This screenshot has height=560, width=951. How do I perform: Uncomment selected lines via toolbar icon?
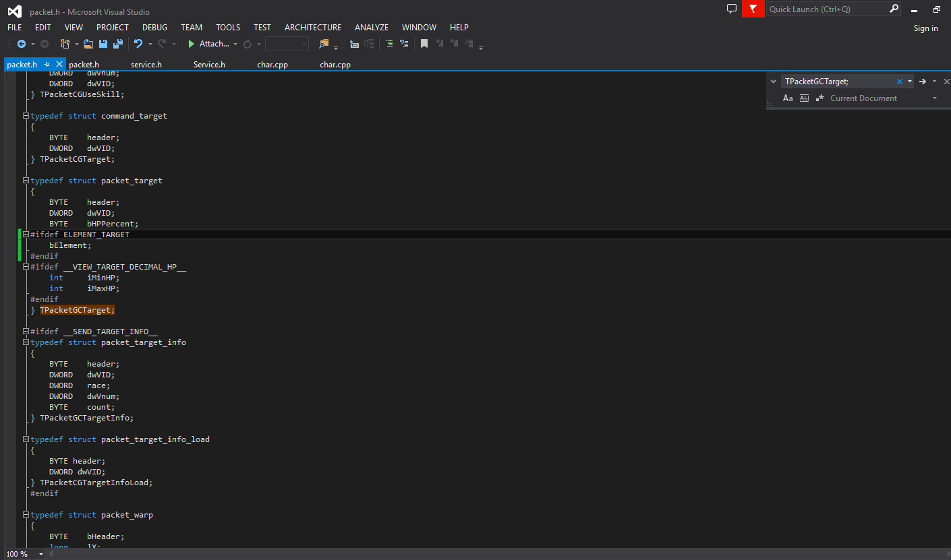point(404,44)
